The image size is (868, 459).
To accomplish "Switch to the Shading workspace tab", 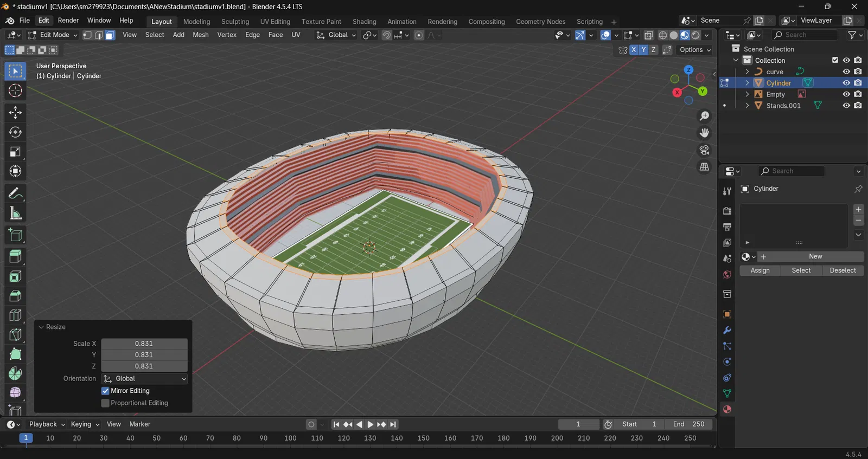I will click(364, 22).
